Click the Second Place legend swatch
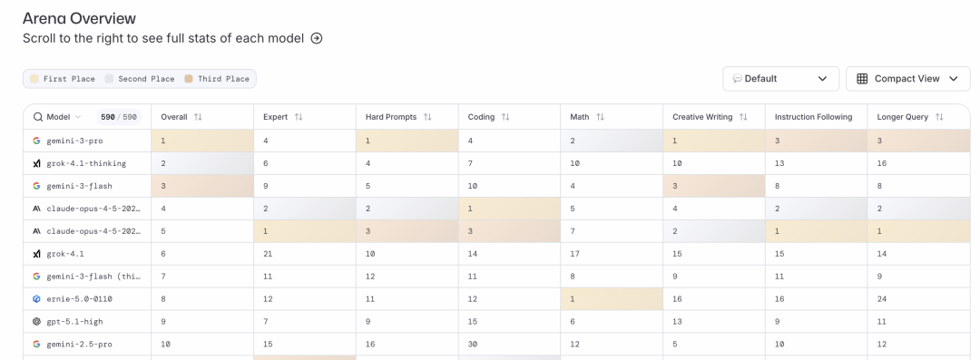This screenshot has width=980, height=360. [x=109, y=79]
